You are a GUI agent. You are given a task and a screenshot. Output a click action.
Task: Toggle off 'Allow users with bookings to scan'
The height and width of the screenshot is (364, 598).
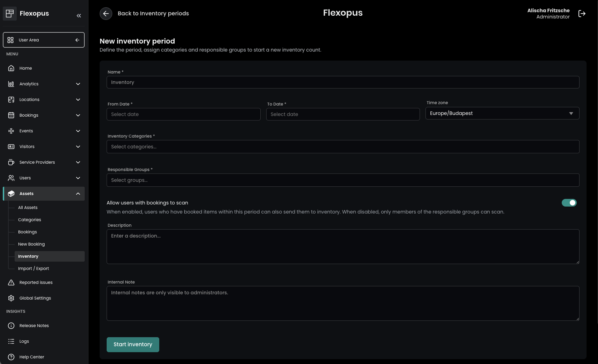(x=569, y=203)
